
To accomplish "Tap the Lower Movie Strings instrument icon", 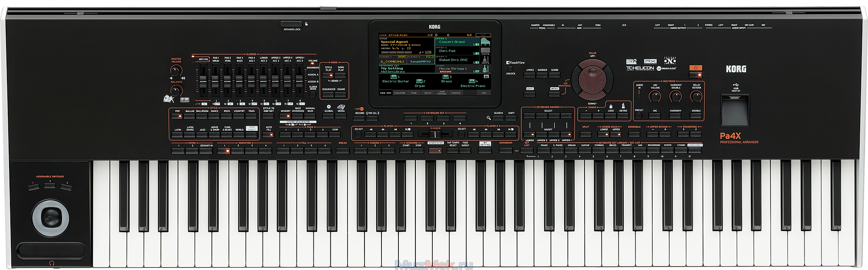I will pos(485,69).
